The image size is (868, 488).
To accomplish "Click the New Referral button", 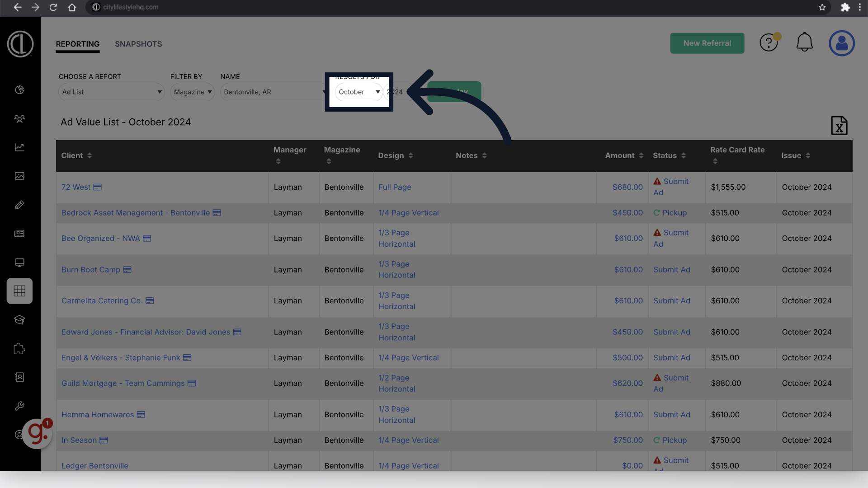I will click(x=707, y=43).
